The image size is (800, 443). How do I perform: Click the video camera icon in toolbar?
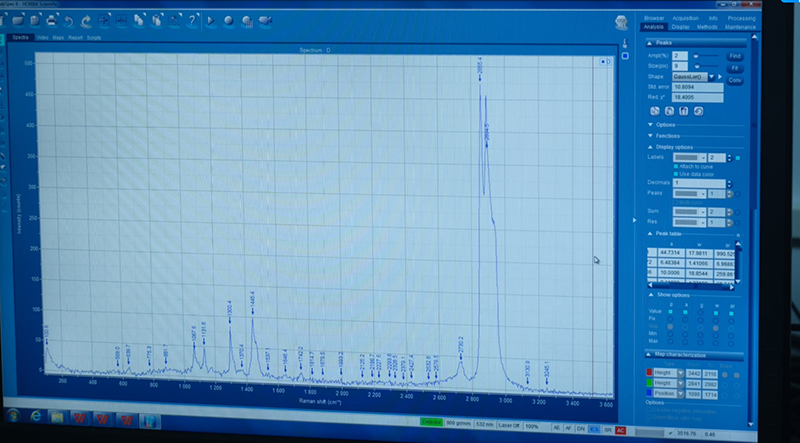(264, 19)
